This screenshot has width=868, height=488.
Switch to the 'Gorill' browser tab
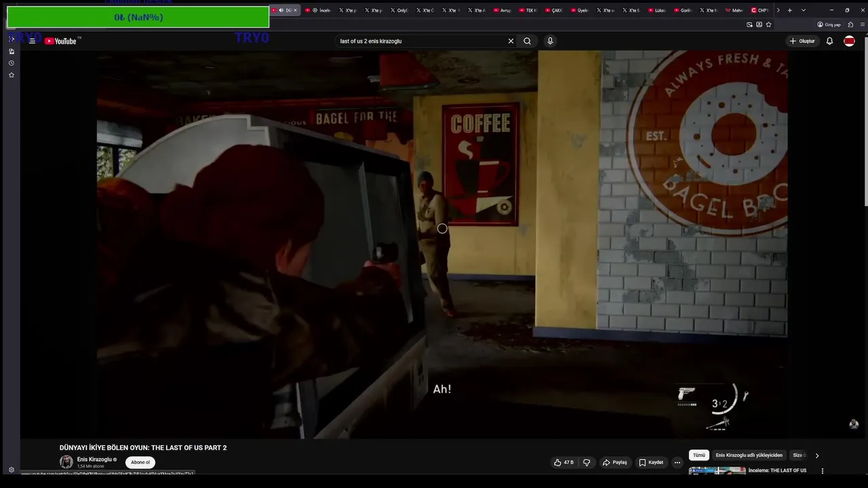pos(684,10)
